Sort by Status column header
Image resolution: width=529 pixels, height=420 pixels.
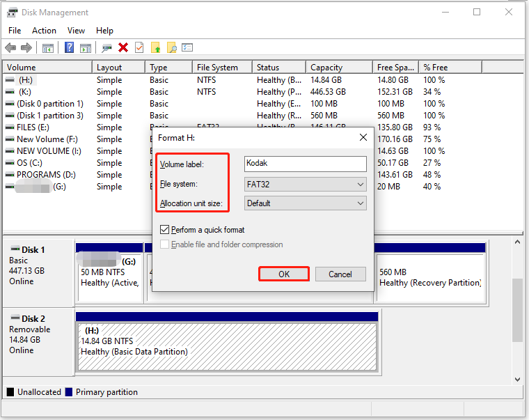tap(279, 67)
